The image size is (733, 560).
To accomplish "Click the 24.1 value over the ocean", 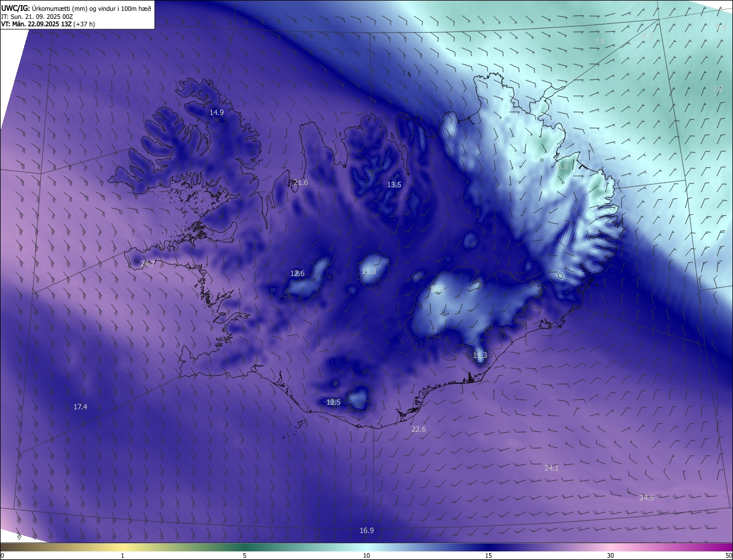I will point(551,468).
